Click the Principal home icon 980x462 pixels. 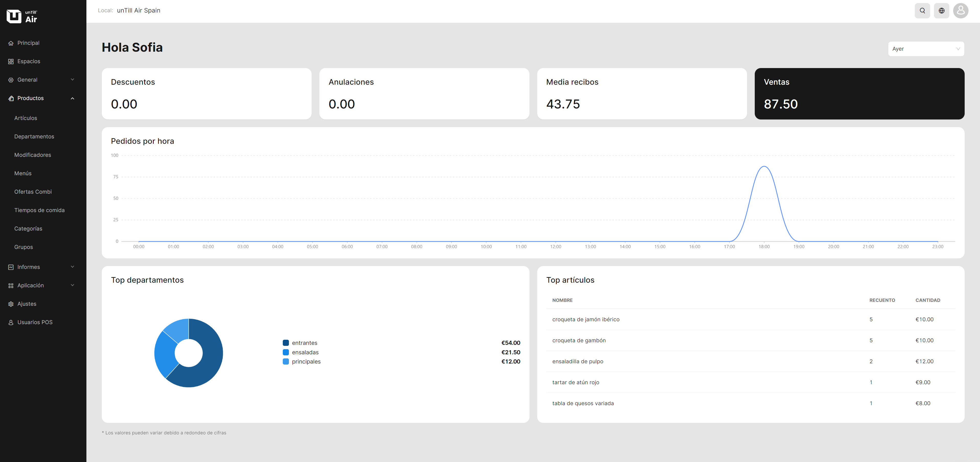click(11, 43)
